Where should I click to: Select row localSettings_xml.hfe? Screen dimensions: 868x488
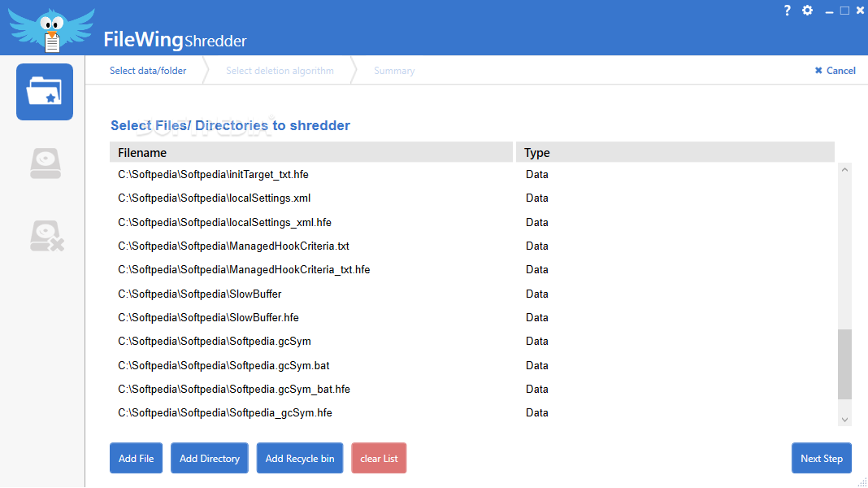(x=472, y=222)
